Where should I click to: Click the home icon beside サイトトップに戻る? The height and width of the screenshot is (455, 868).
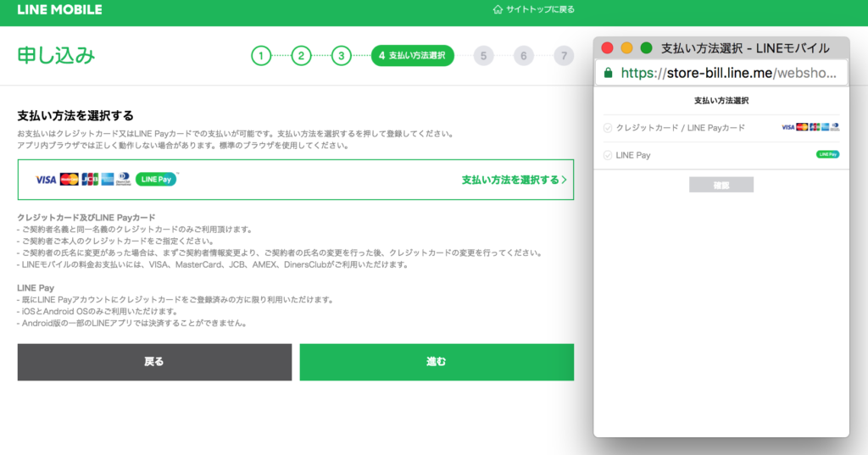click(498, 9)
